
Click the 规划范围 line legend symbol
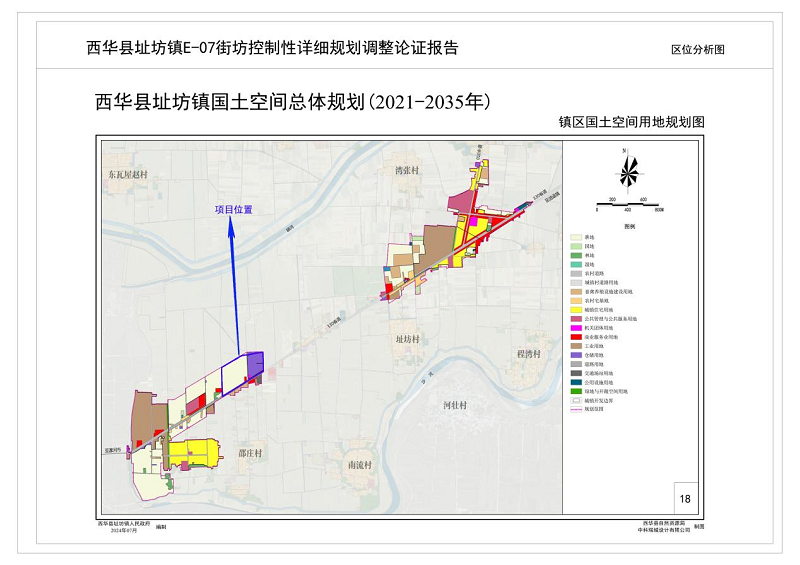click(x=575, y=409)
